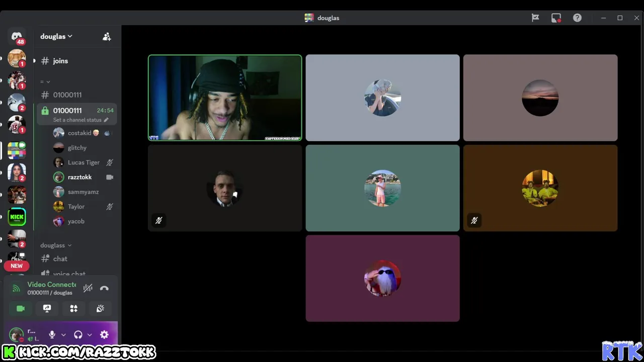Screen dimensions: 644x362
Task: Open the activities shapes icon
Action: (x=73, y=309)
